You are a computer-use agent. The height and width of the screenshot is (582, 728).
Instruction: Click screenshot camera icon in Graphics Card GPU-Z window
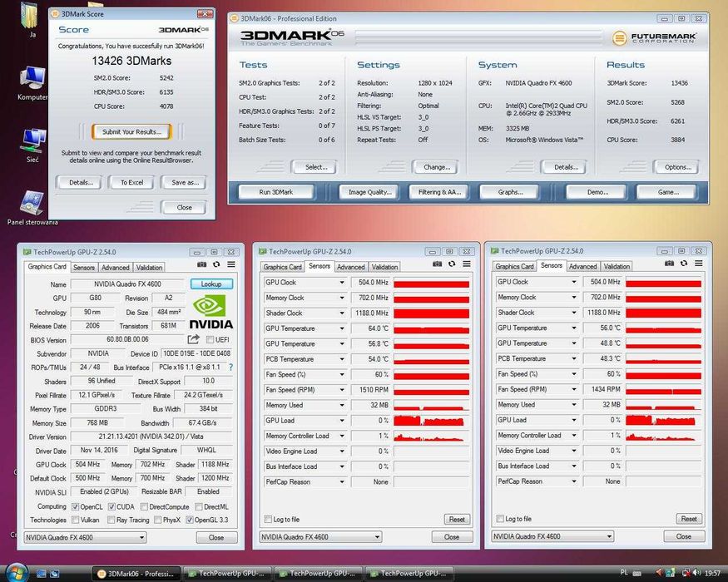click(x=201, y=264)
